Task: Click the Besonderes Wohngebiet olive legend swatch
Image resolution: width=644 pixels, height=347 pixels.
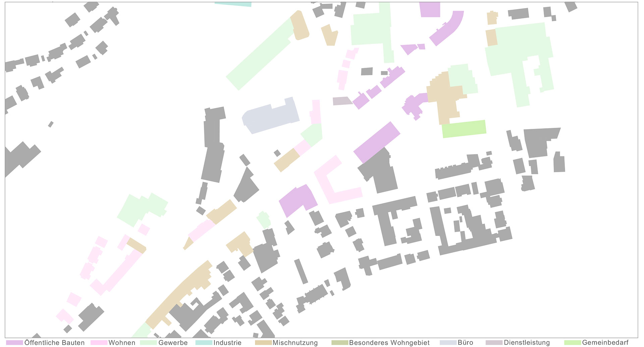Action: click(340, 343)
